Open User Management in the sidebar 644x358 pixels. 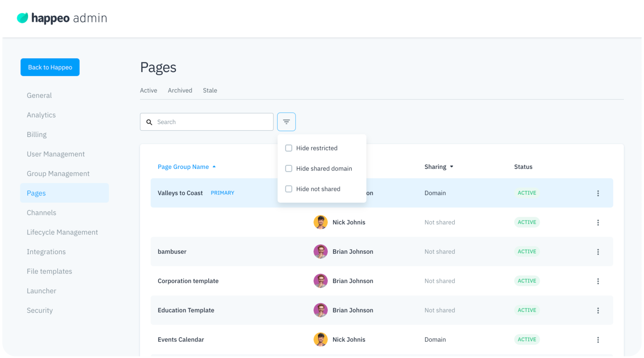click(x=56, y=154)
